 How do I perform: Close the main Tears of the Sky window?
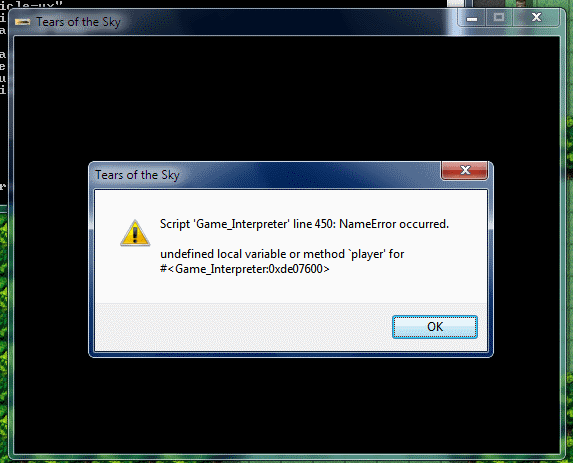[536, 18]
